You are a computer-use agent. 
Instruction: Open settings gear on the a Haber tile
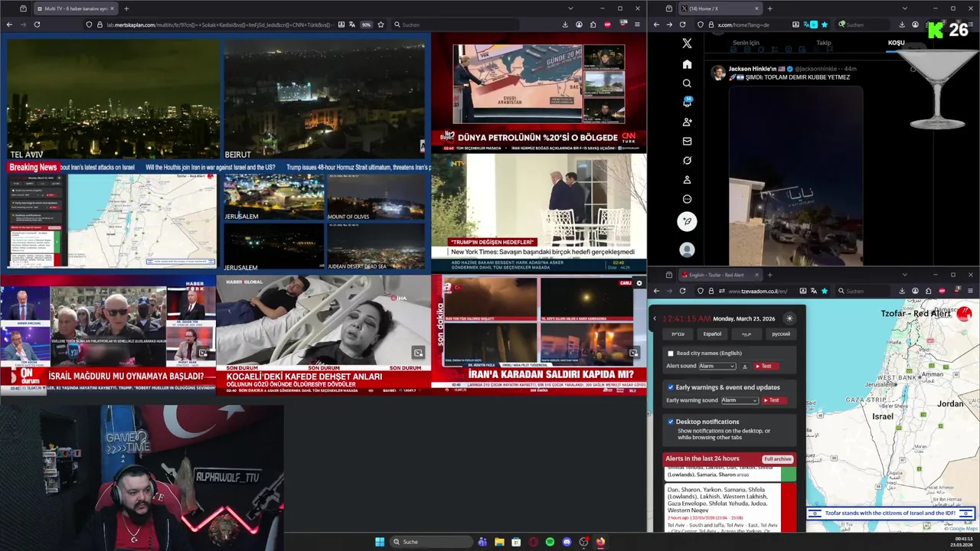pyautogui.click(x=640, y=283)
